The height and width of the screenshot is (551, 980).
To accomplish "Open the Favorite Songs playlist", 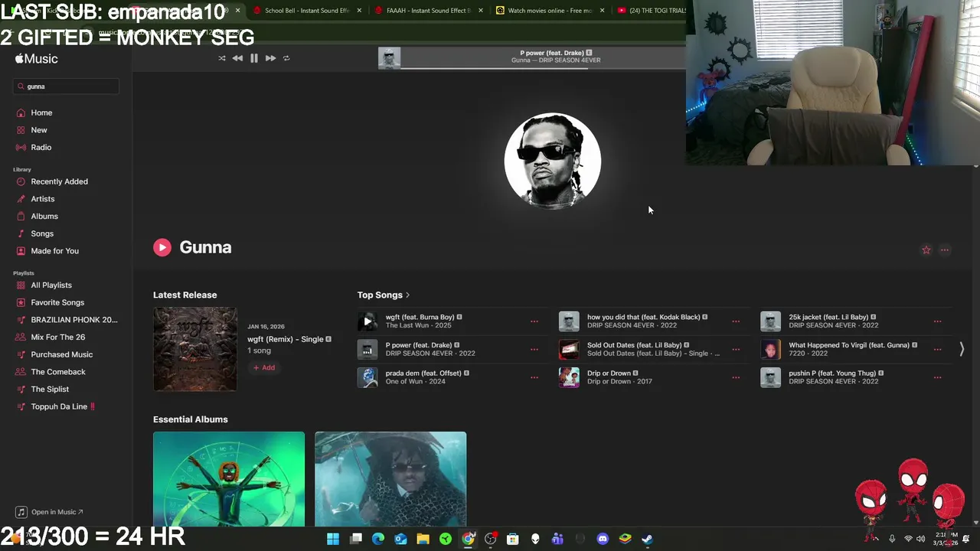I will [x=57, y=302].
